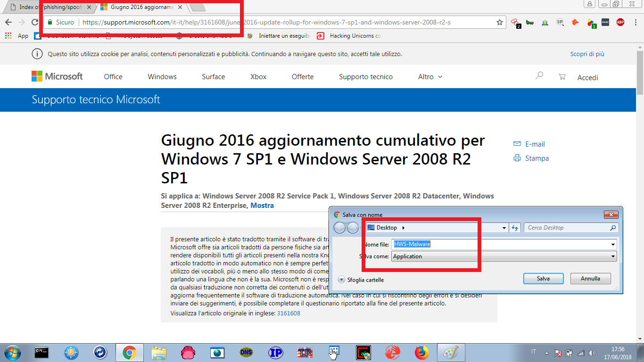Open the BuiltWith 'bw' extension icon

click(x=530, y=22)
